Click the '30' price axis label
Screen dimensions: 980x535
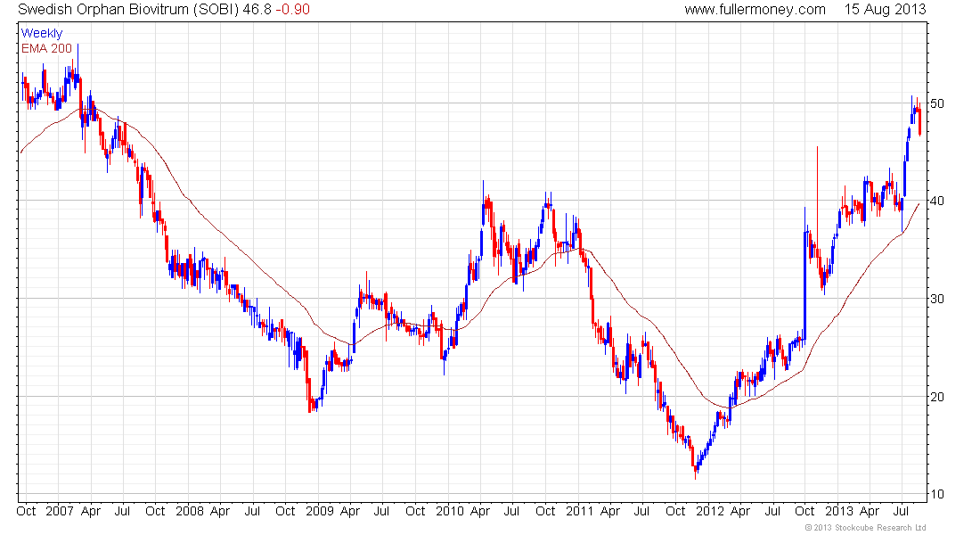pos(937,299)
